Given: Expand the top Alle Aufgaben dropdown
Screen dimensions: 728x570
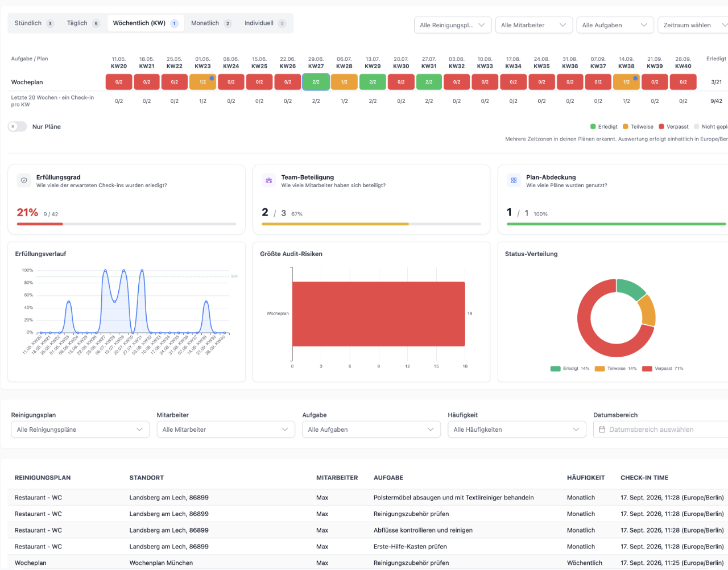Looking at the screenshot, I should click(x=615, y=25).
